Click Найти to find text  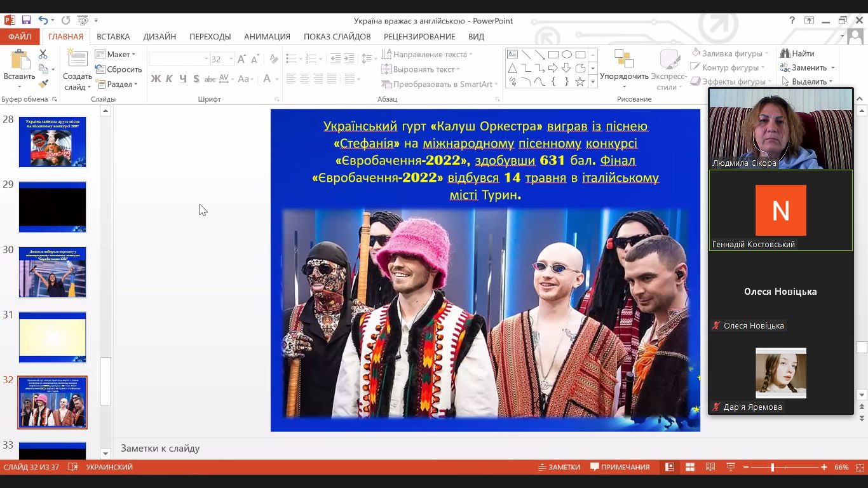(x=798, y=53)
